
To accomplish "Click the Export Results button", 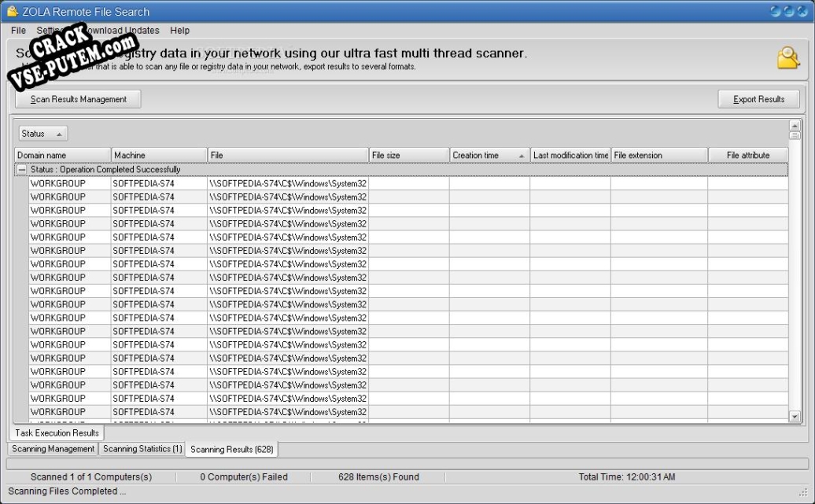I will pos(758,98).
